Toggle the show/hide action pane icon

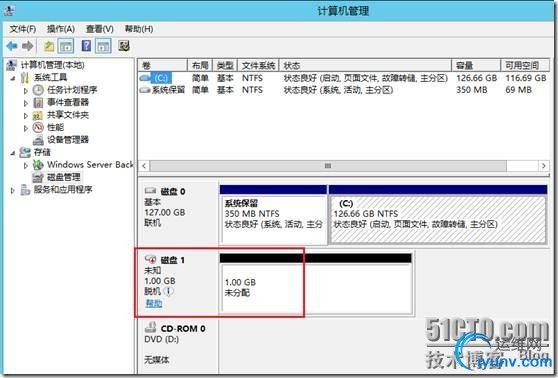(104, 46)
